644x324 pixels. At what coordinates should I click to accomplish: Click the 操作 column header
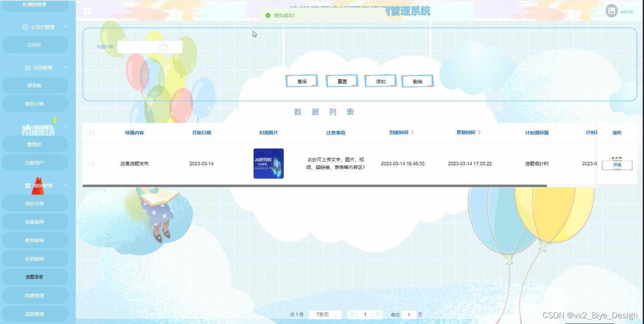pyautogui.click(x=617, y=132)
